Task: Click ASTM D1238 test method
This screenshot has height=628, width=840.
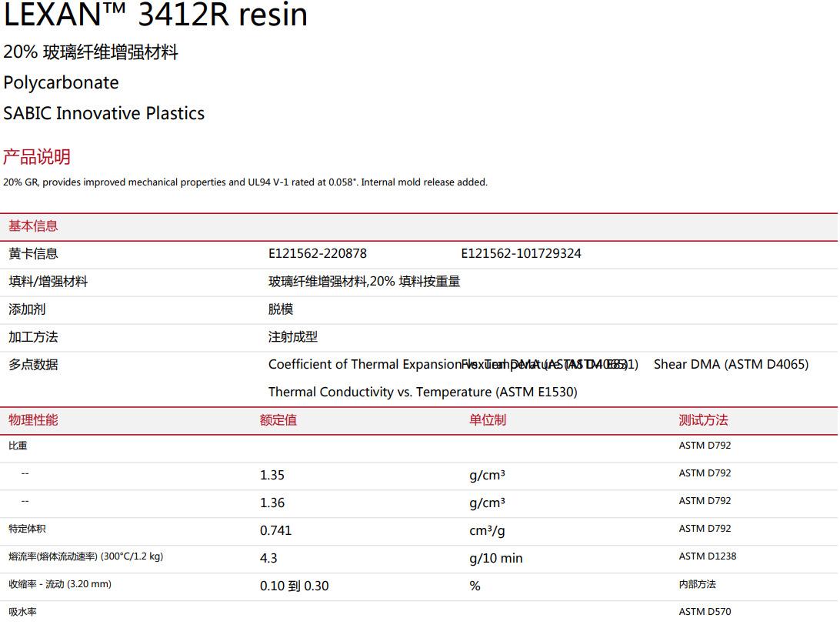Action: [x=707, y=556]
